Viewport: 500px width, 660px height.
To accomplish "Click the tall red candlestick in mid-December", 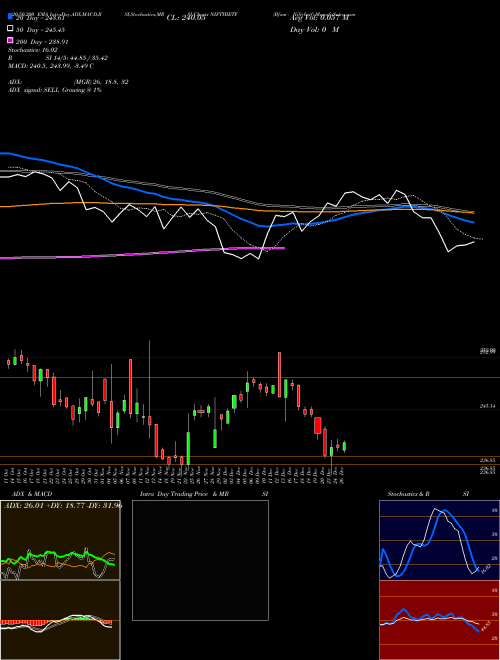I will point(279,375).
